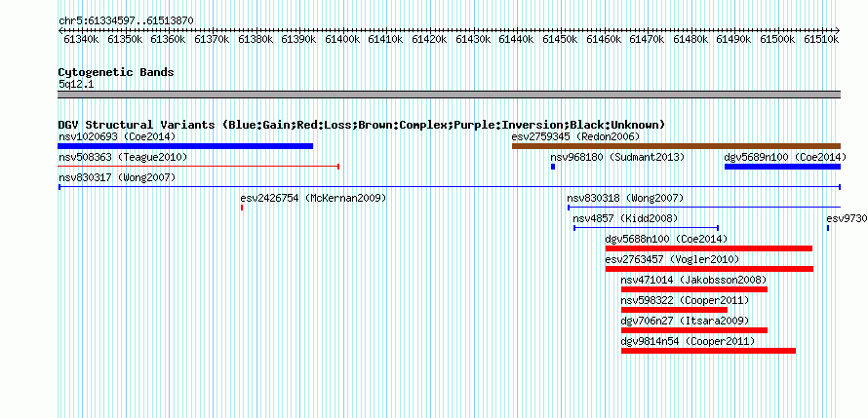Click the gray 5q12.1 cytogenetic band bar
Image resolution: width=868 pixels, height=418 pixels.
[x=450, y=95]
